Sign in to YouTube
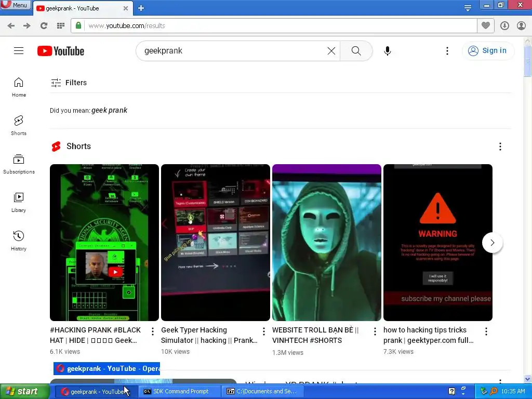Screen dimensions: 532x399 [487, 50]
